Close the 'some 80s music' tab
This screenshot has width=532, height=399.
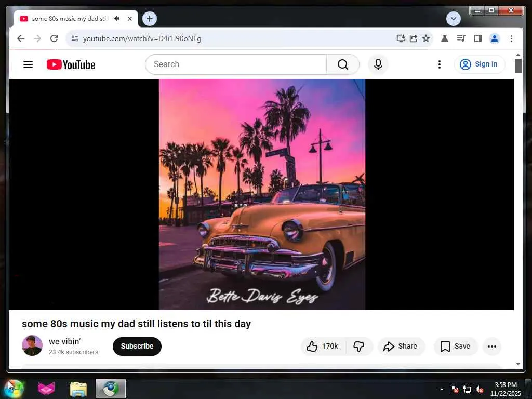tap(129, 19)
